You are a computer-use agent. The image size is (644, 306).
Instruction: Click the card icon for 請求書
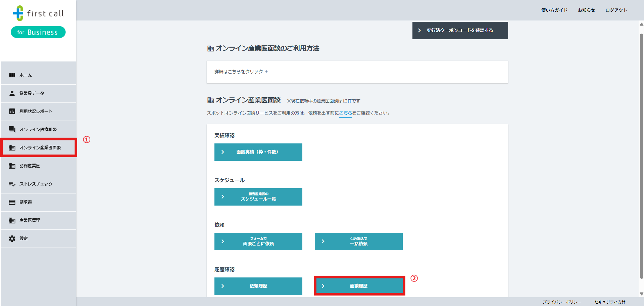12,202
